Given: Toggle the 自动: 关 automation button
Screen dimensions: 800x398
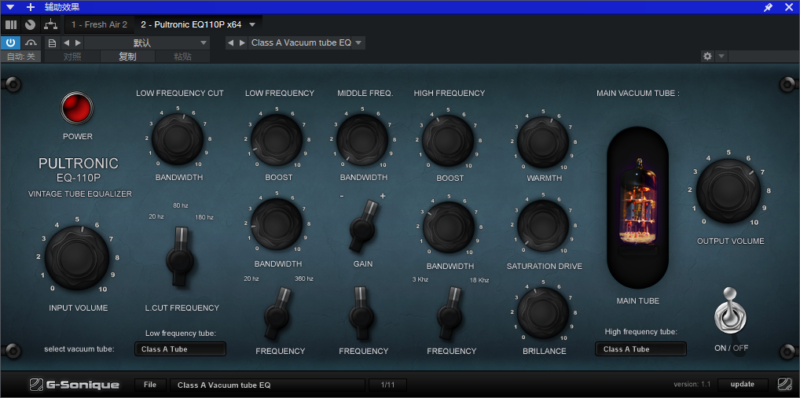Looking at the screenshot, I should pos(21,57).
